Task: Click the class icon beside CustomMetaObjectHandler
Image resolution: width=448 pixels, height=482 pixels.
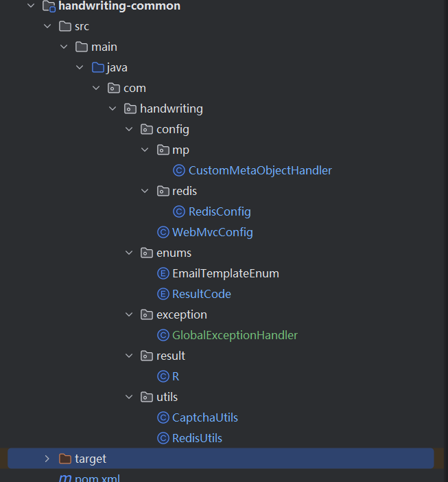Action: (x=179, y=170)
